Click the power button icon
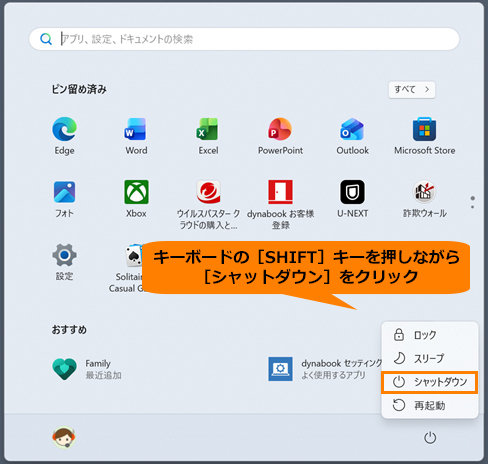The height and width of the screenshot is (464, 488). pyautogui.click(x=430, y=438)
